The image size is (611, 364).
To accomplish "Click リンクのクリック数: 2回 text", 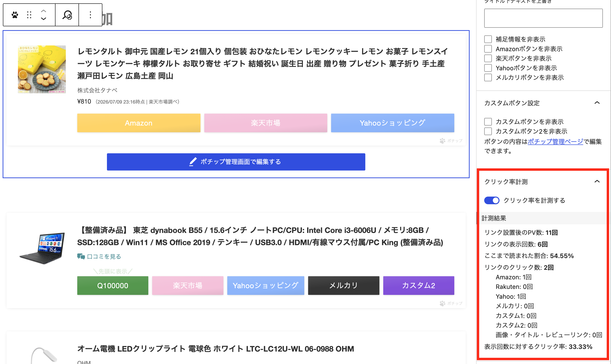I will 519,267.
